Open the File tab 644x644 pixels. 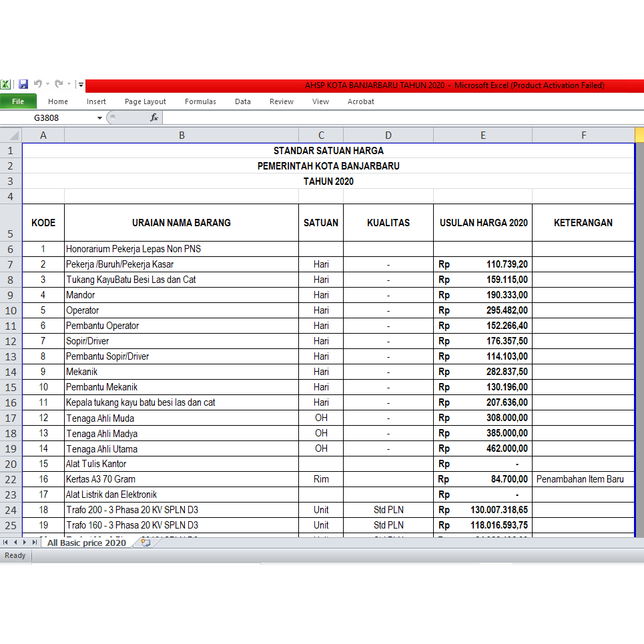tap(18, 101)
